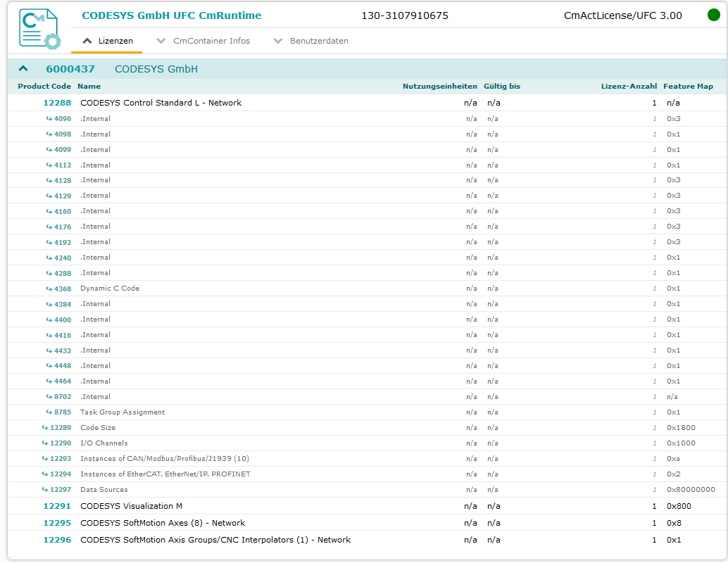The height and width of the screenshot is (563, 728).
Task: Click the arrow icon beside code 4096
Action: coord(49,119)
